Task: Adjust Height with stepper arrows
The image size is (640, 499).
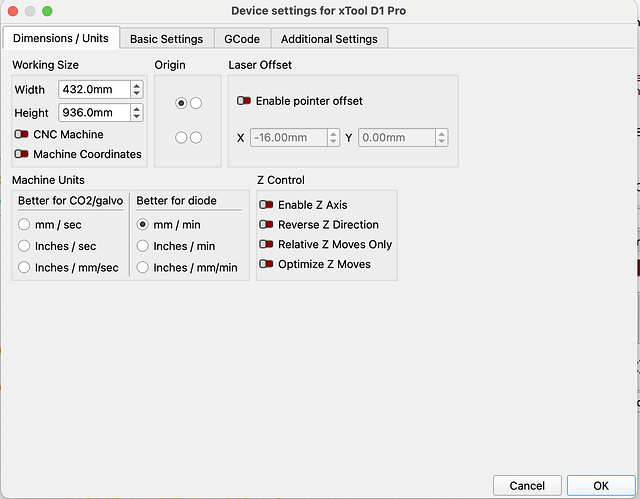Action: click(x=137, y=113)
